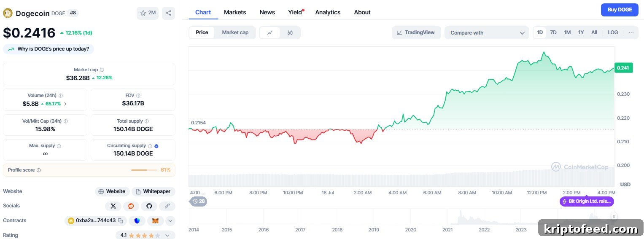The image size is (644, 239).
Task: Click the historical range navigator mini chart
Action: [401, 217]
